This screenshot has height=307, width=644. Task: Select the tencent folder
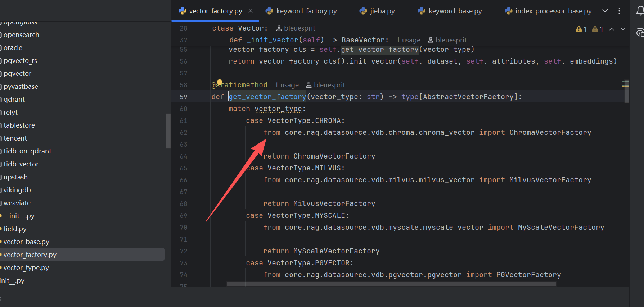(15, 138)
